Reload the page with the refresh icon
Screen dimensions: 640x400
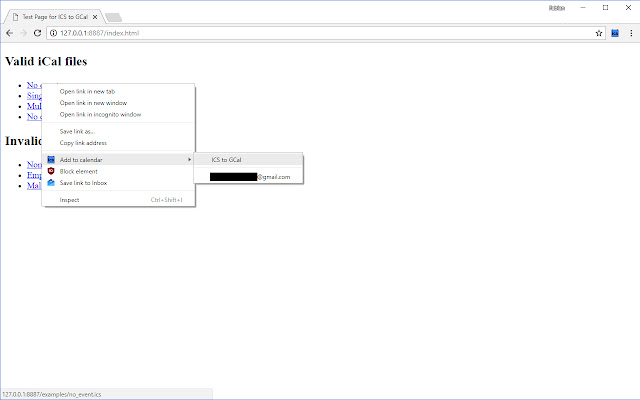point(37,33)
